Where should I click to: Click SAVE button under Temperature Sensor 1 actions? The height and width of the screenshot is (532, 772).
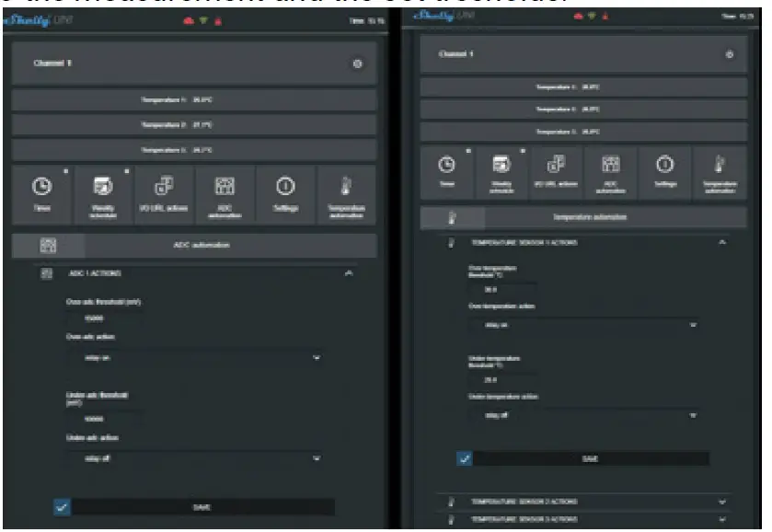pos(591,459)
